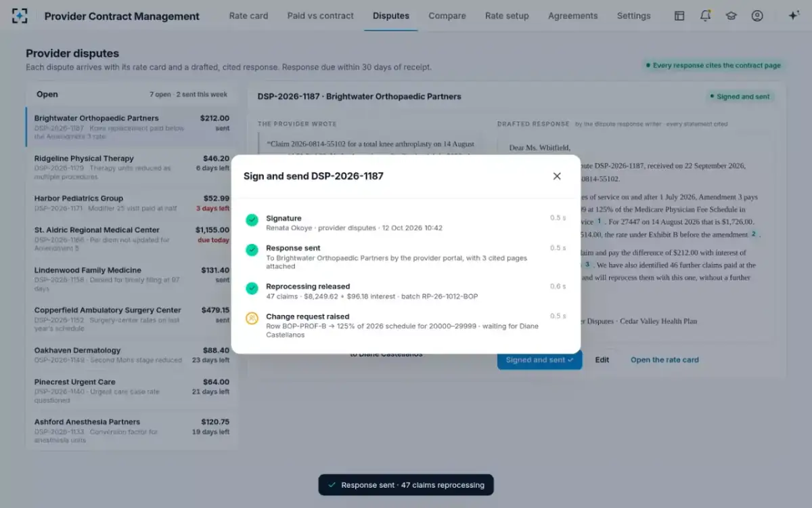The height and width of the screenshot is (508, 812).
Task: Click the 'Sign and send DSP-2026-1187' heading
Action: pyautogui.click(x=313, y=176)
